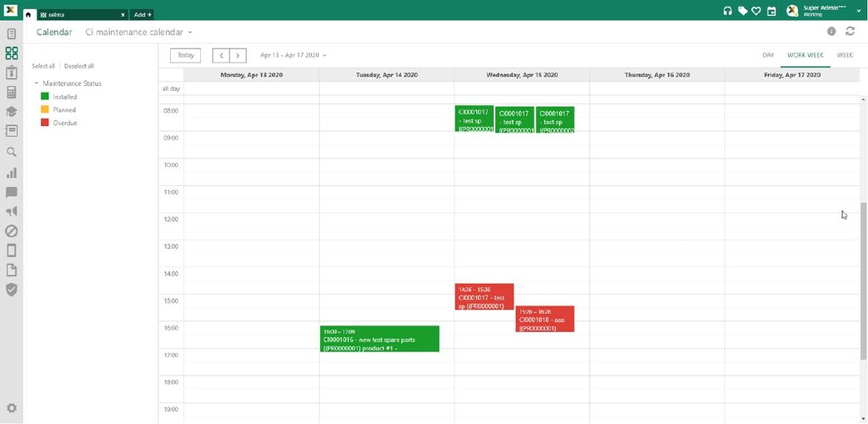Open the search icon in sidebar
Image resolution: width=868 pixels, height=424 pixels.
coord(12,152)
